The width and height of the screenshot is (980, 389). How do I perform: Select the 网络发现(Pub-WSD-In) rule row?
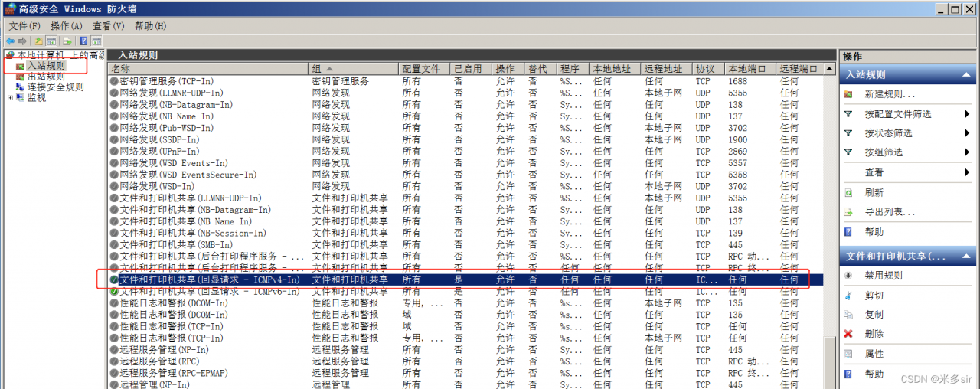point(465,128)
